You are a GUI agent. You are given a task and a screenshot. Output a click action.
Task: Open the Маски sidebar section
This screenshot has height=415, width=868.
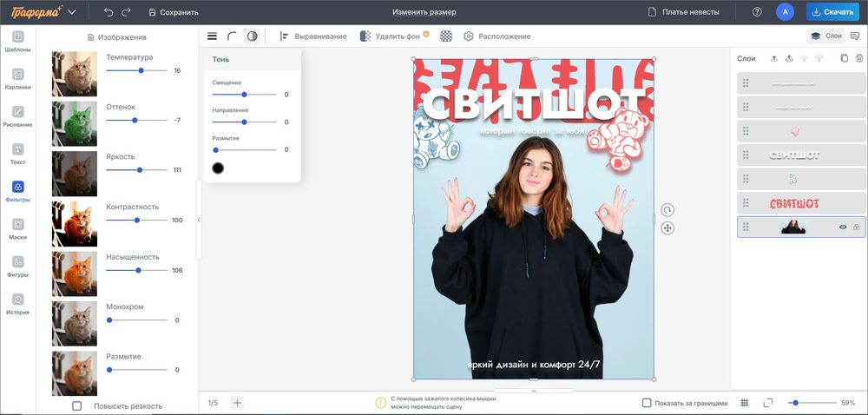coord(17,229)
